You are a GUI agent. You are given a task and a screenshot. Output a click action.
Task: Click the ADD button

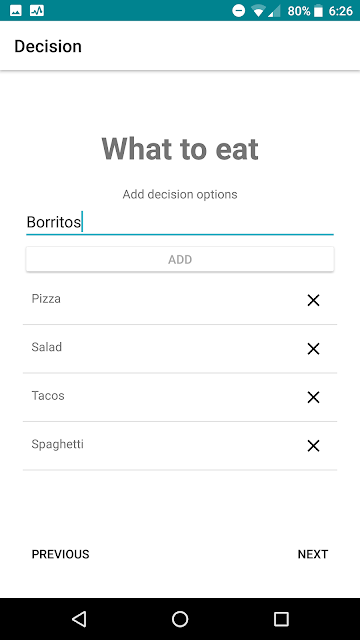(x=180, y=259)
